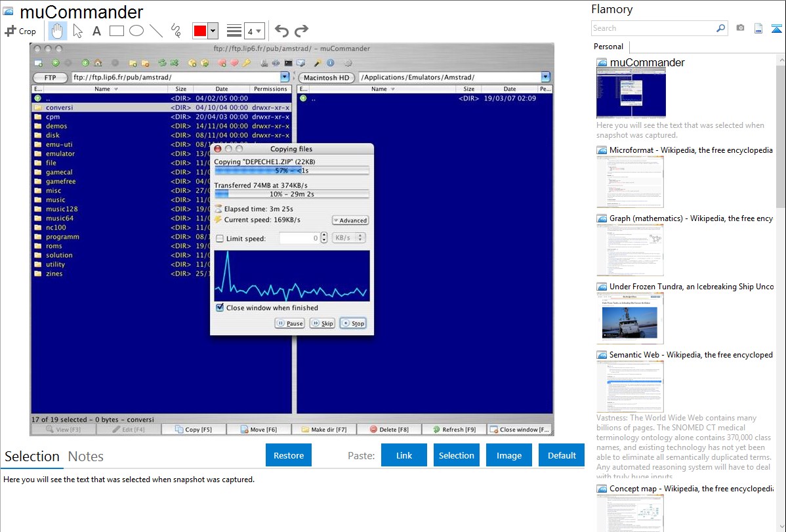
Task: Pick the text annotation tool
Action: [x=96, y=31]
